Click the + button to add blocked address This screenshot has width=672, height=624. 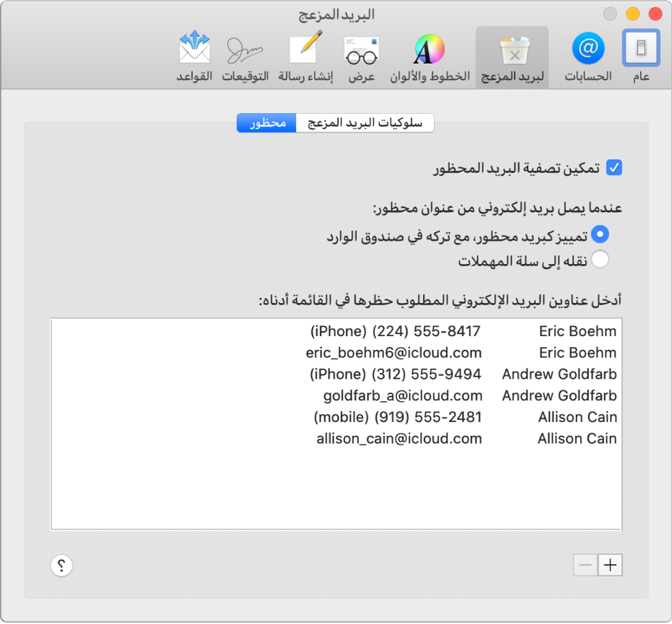click(610, 565)
